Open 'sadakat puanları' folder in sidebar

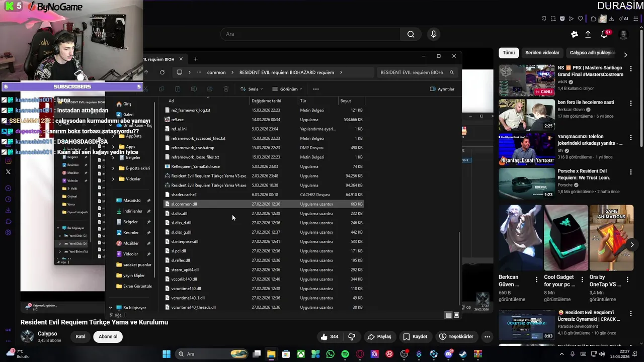[x=134, y=265]
